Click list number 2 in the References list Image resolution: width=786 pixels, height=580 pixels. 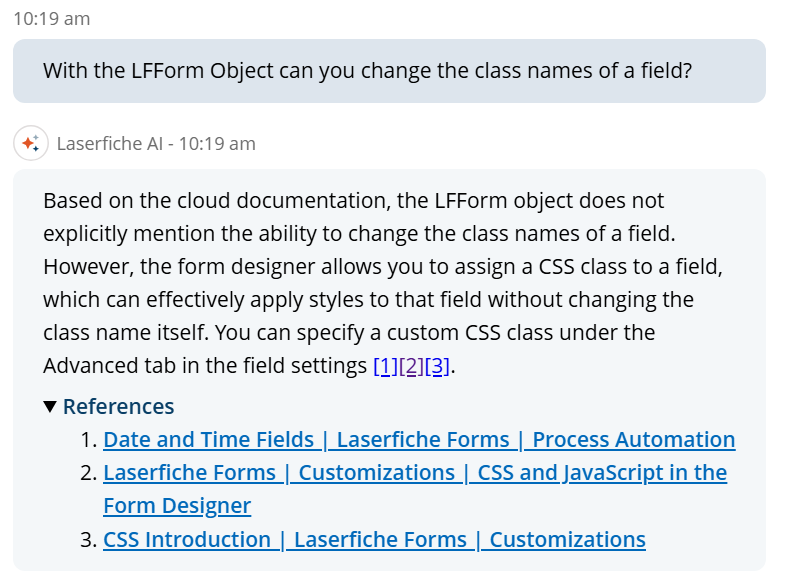[x=88, y=473]
